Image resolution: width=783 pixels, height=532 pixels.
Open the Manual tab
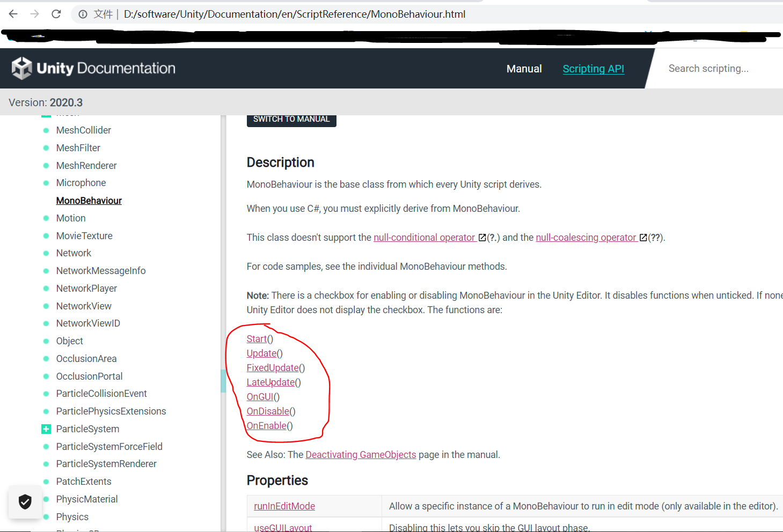(x=524, y=69)
